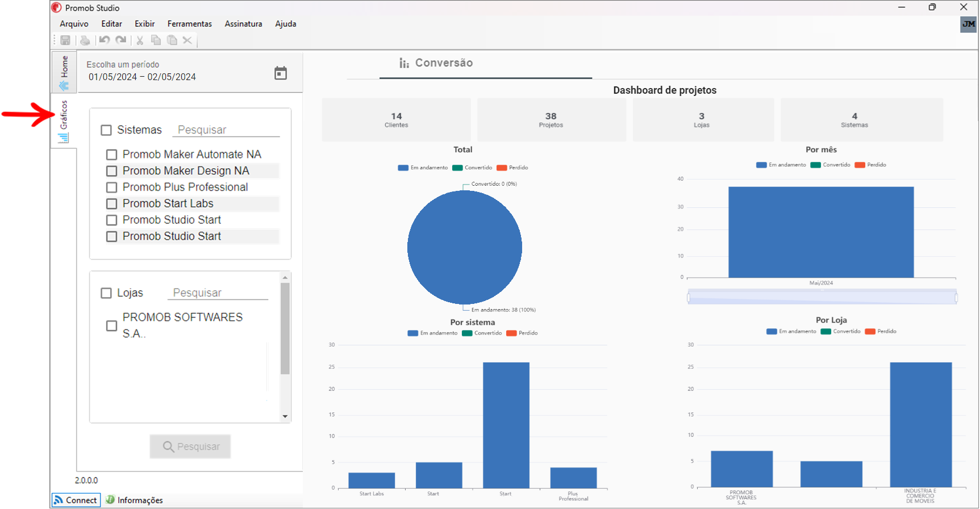This screenshot has width=980, height=509.
Task: Click the Total pie chart slice
Action: tap(465, 247)
